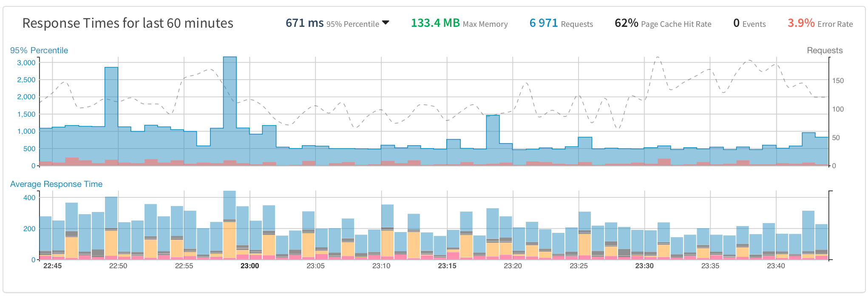The image size is (868, 298).
Task: Open the 95% Percentile dropdown arrow in header
Action: click(x=386, y=23)
